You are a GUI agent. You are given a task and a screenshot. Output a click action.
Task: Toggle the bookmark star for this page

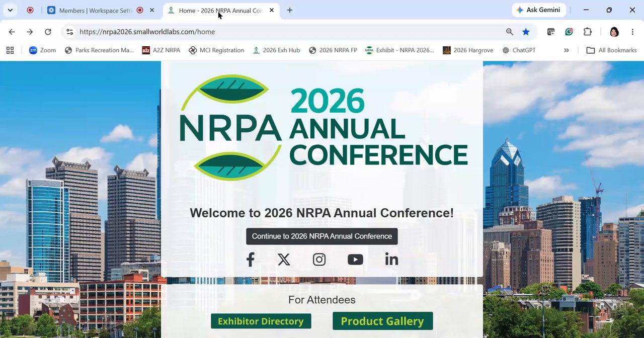(x=526, y=32)
